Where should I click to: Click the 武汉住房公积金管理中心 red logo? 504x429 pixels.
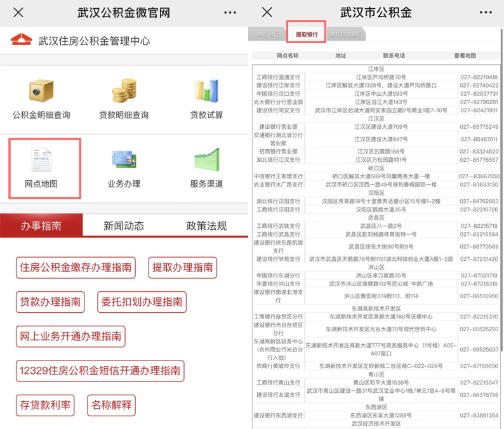pos(21,40)
